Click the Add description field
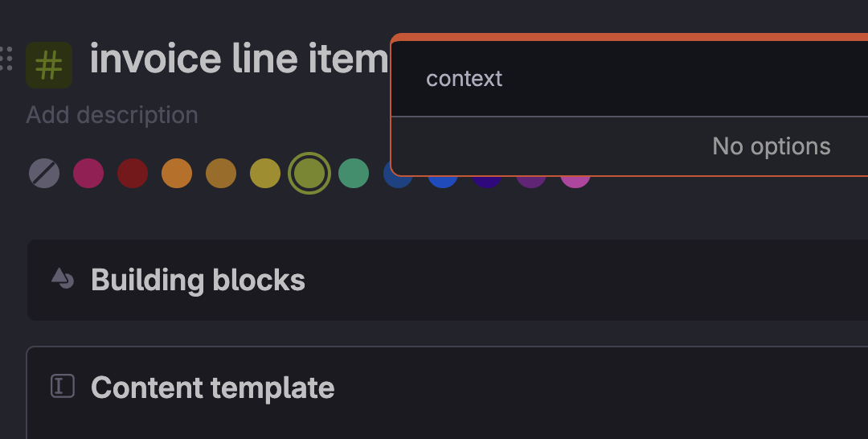 pos(112,115)
